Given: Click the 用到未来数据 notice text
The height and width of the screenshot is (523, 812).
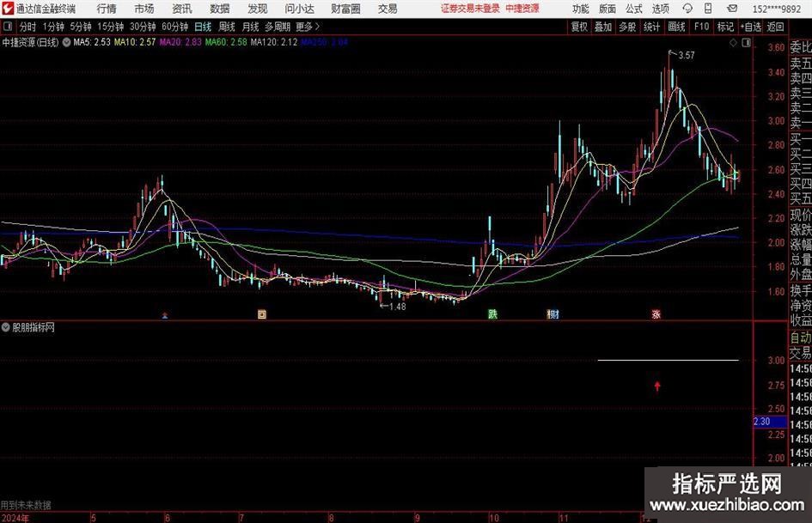Looking at the screenshot, I should [26, 505].
